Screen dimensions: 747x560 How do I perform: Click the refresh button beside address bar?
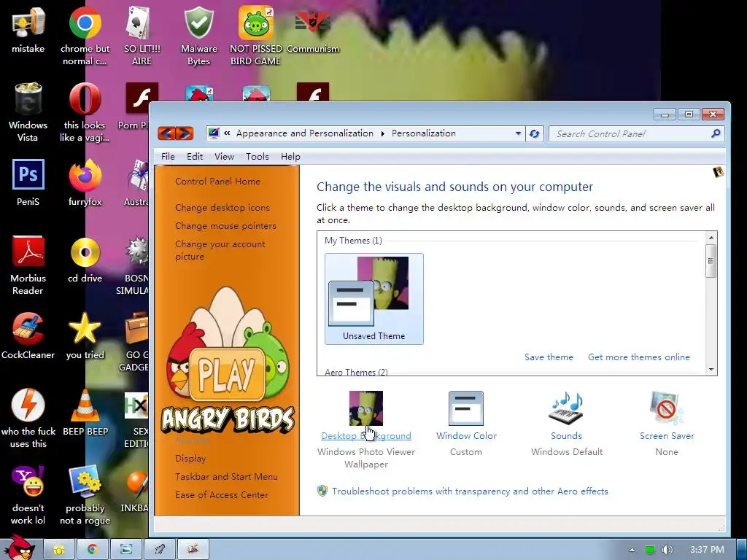pos(535,134)
